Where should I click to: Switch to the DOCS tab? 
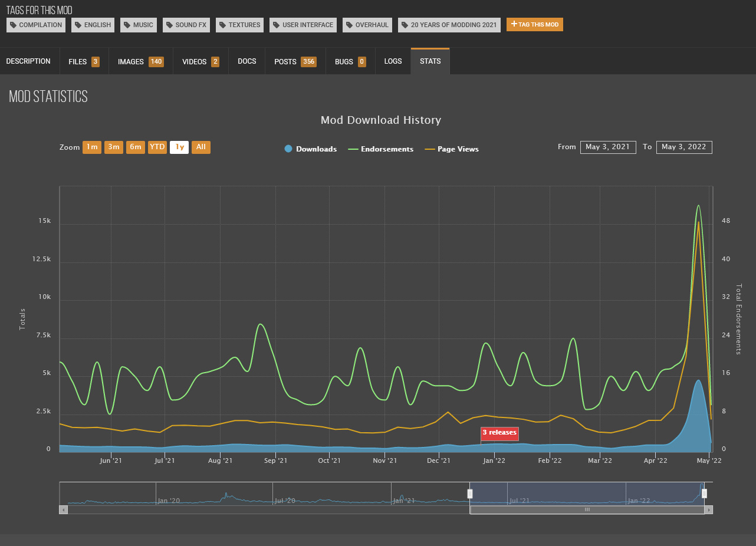tap(247, 61)
